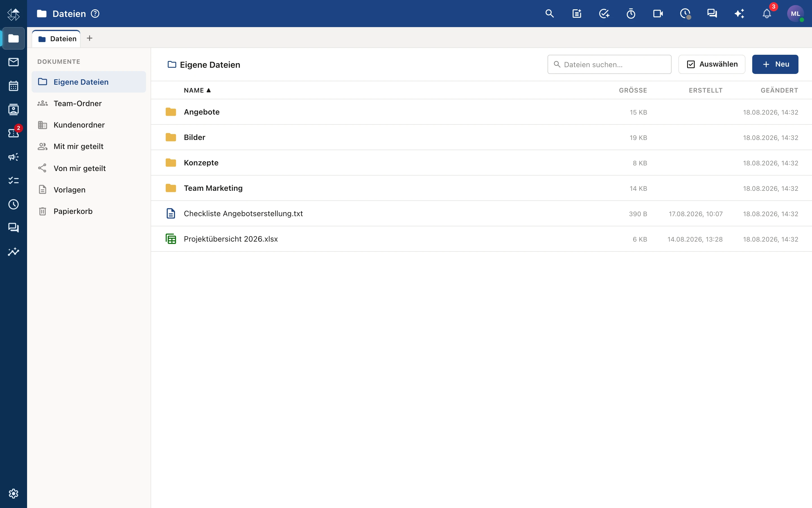Screen dimensions: 812x508
Task: Open the global search icon in top bar
Action: [x=549, y=14]
